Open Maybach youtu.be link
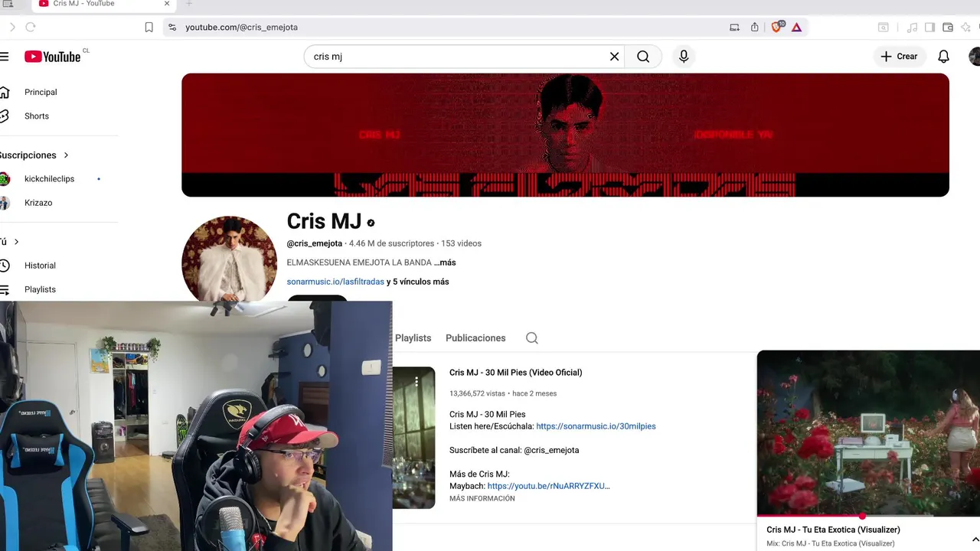This screenshot has height=551, width=980. [548, 486]
